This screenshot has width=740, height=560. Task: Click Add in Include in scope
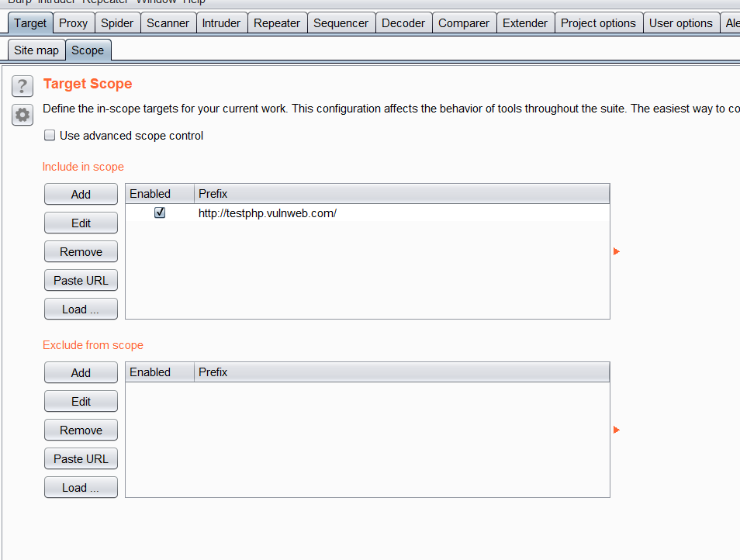coord(81,195)
